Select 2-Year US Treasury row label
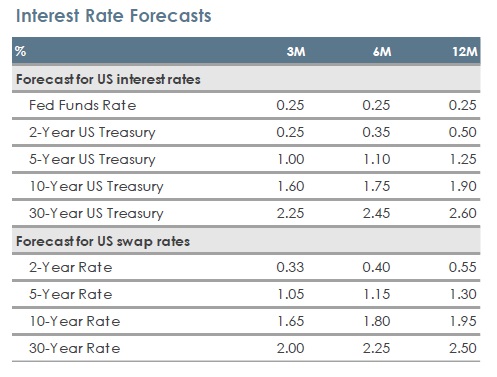 92,132
